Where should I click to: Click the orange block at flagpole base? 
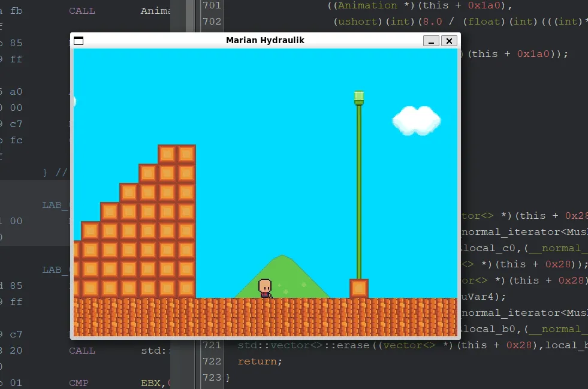click(x=359, y=288)
